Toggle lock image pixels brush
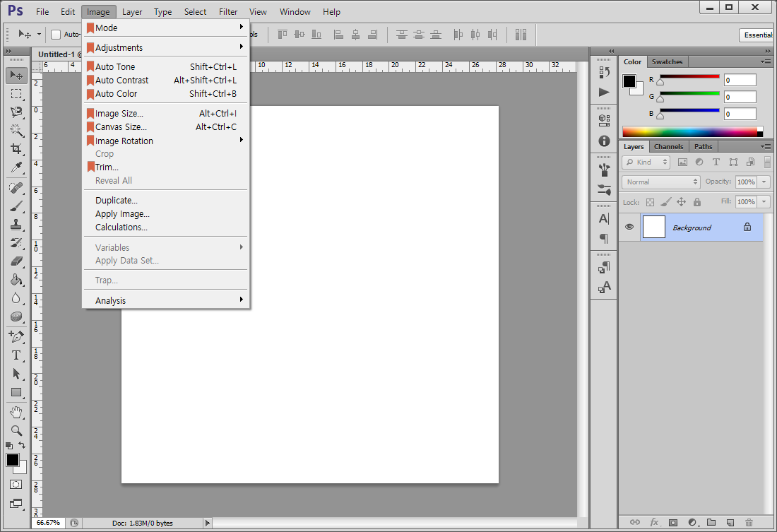The height and width of the screenshot is (532, 777). click(x=666, y=202)
